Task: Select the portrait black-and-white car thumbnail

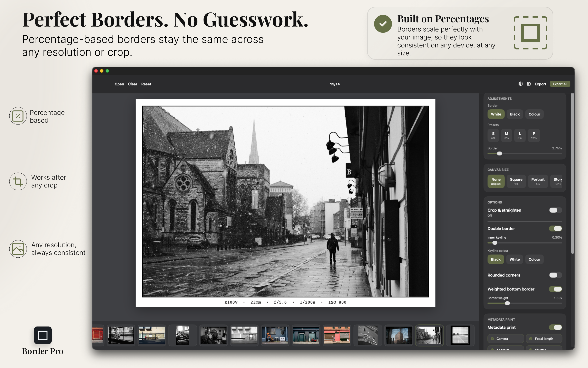Action: point(183,335)
